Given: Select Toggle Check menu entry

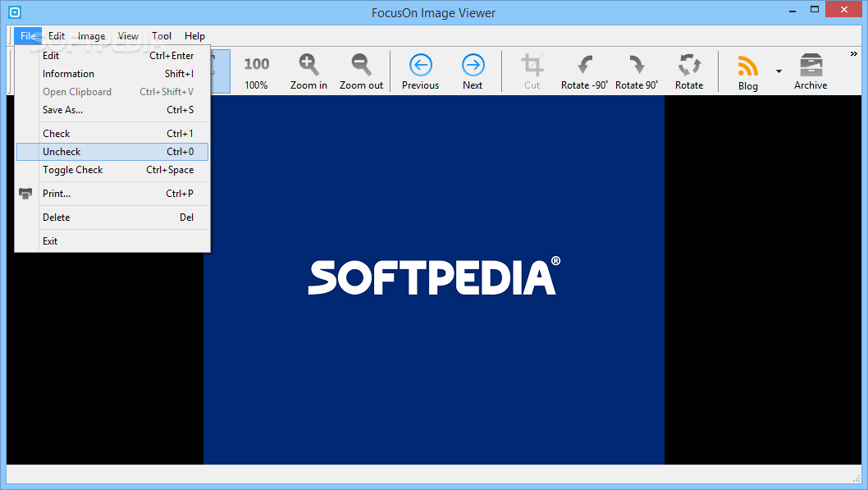Looking at the screenshot, I should tap(112, 170).
